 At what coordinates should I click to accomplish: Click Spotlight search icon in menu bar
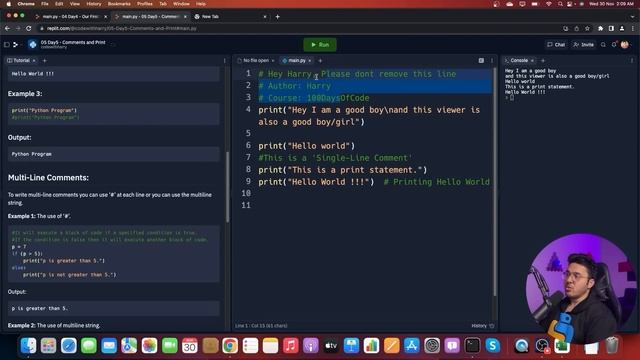click(560, 4)
